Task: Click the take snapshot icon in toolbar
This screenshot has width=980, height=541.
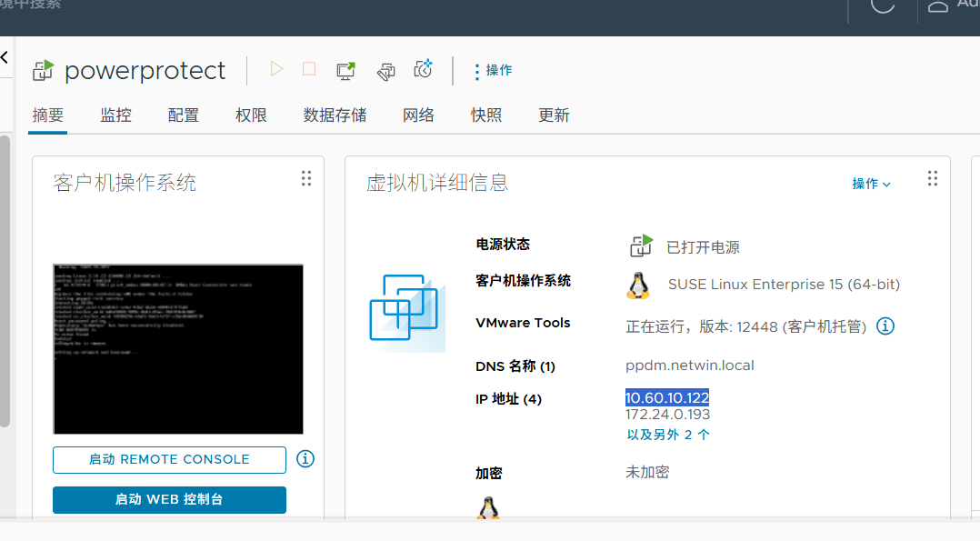Action: pyautogui.click(x=423, y=69)
